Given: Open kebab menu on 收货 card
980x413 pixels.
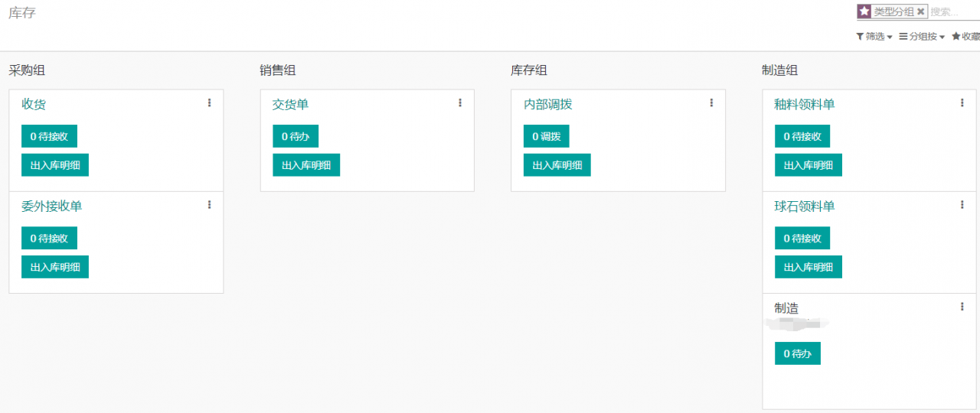Looking at the screenshot, I should tap(209, 102).
